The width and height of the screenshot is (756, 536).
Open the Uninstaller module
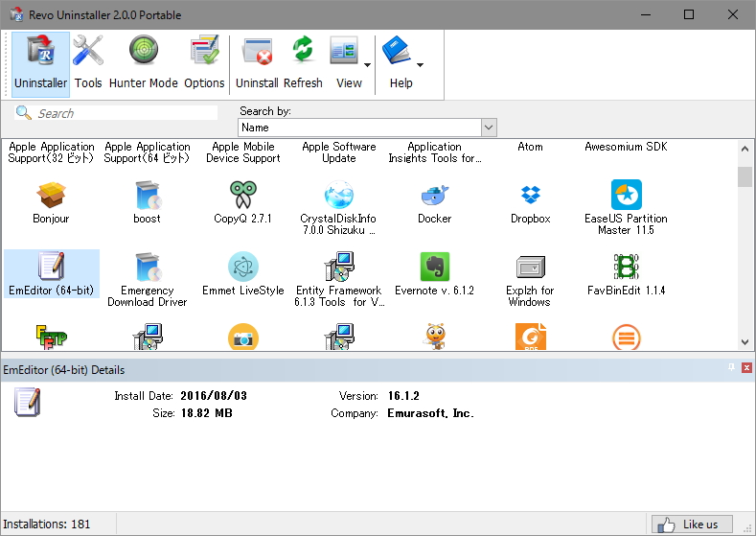tap(40, 63)
